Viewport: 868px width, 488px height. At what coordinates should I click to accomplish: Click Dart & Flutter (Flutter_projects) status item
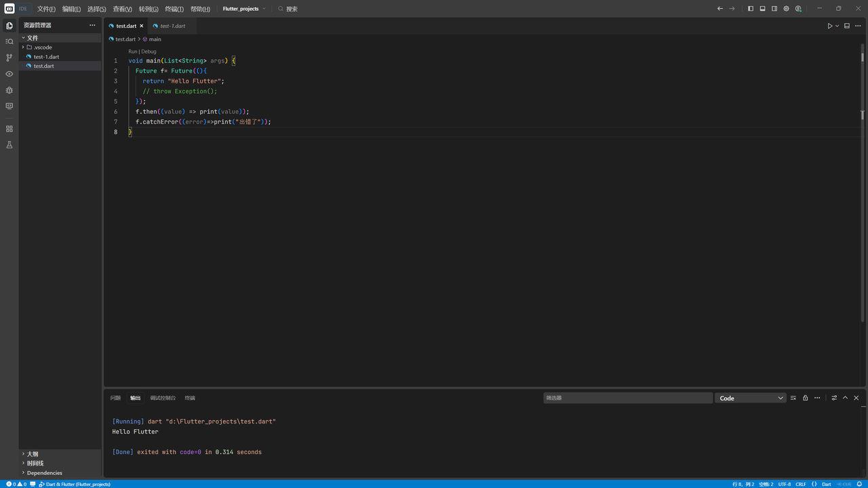[75, 484]
